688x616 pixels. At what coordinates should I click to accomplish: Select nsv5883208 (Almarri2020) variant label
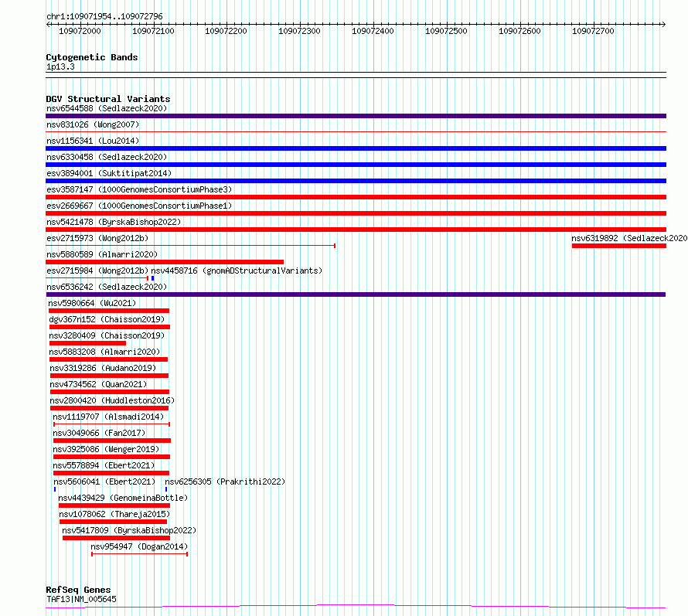tap(104, 352)
